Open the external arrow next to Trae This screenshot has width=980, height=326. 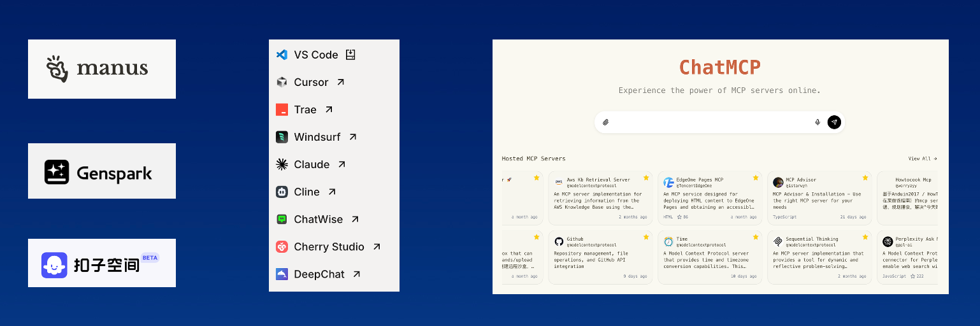329,110
